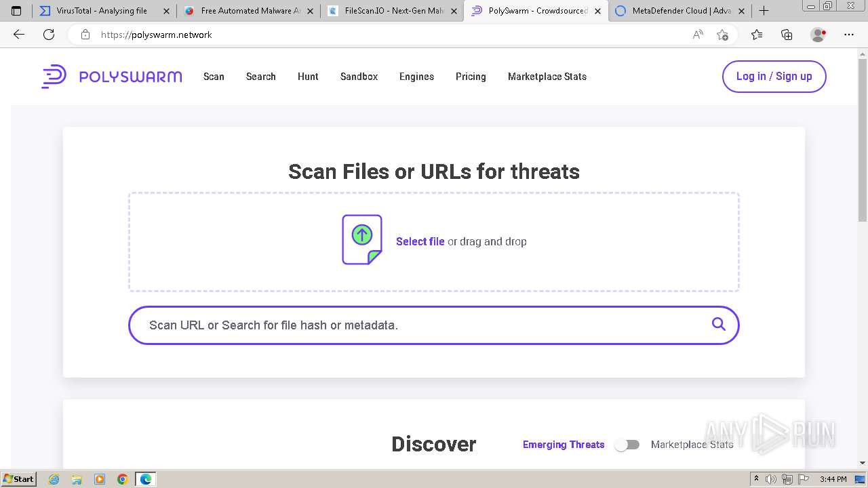Add this page to favorites

(723, 35)
